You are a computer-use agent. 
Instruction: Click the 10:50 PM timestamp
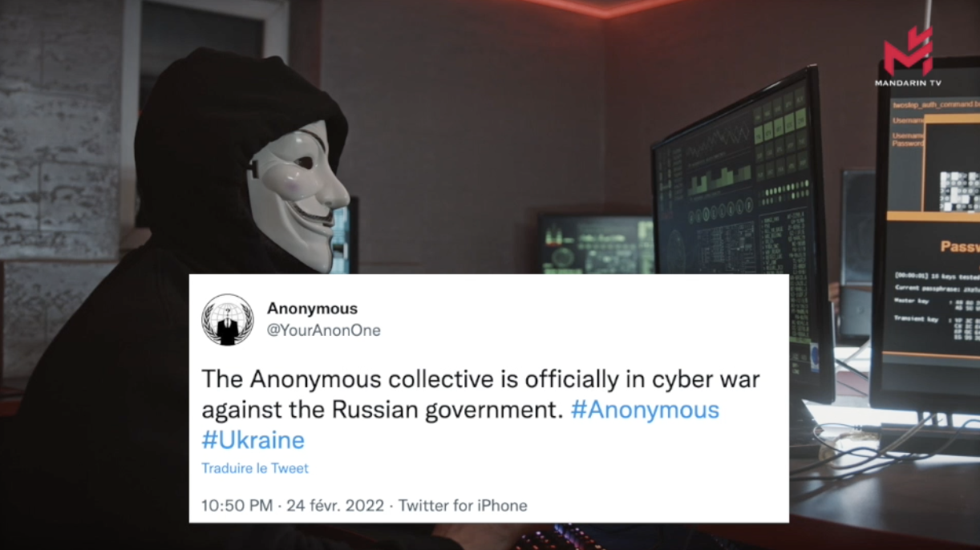point(237,506)
